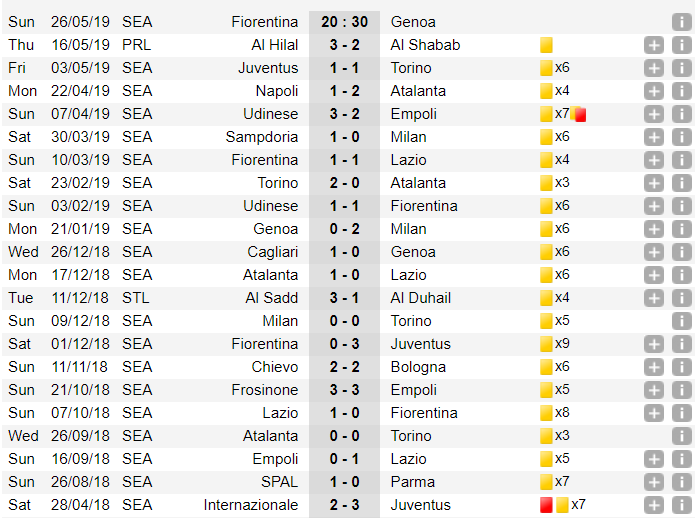This screenshot has width=695, height=518.
Task: Open info icon for Atalanta 0-0 Torino
Action: pyautogui.click(x=681, y=436)
